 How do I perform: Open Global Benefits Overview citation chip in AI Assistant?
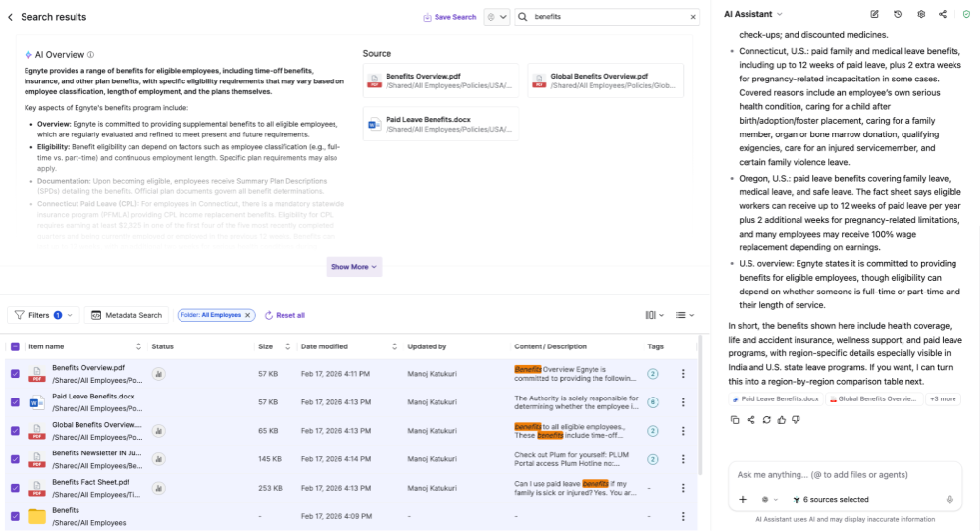pos(874,399)
